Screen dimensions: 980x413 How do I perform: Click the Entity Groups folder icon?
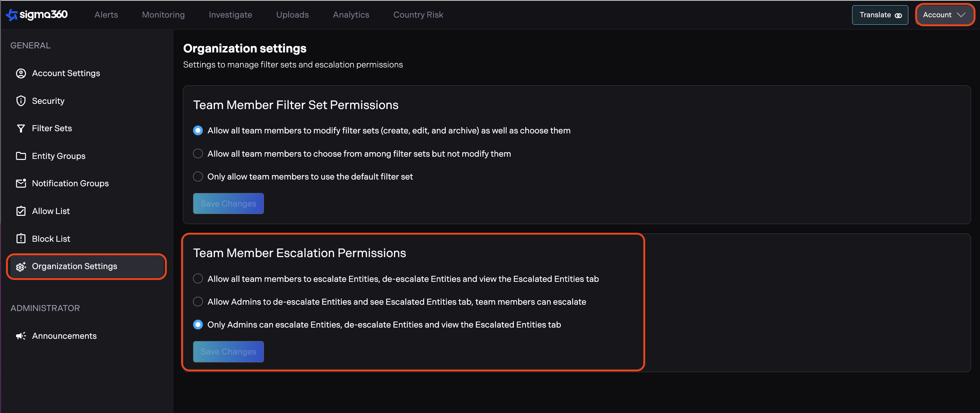click(21, 156)
